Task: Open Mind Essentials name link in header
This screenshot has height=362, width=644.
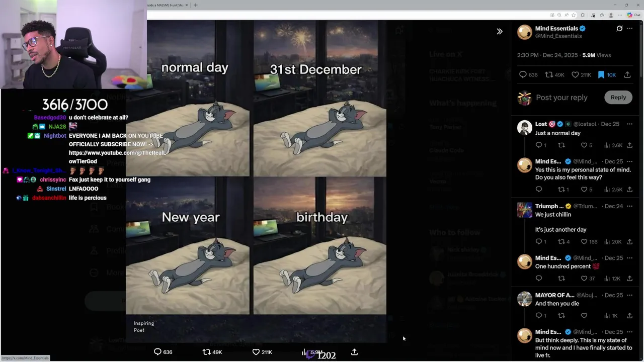Action: pyautogui.click(x=556, y=29)
